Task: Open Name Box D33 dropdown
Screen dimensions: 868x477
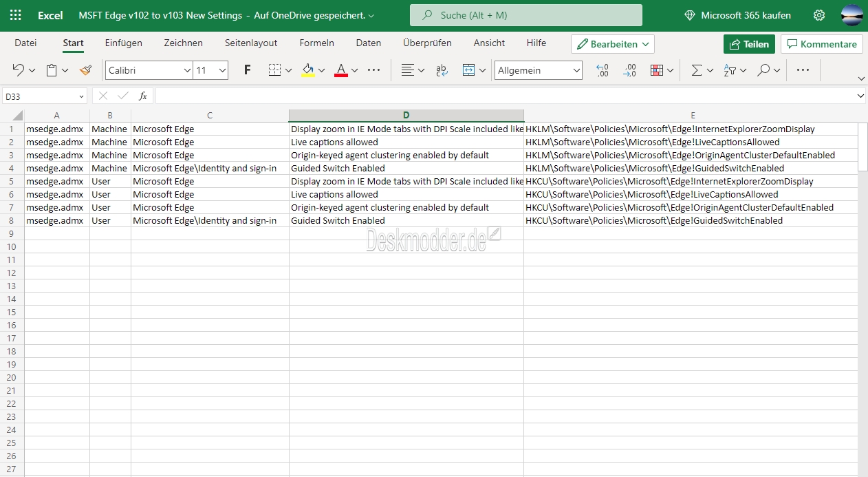Action: (x=81, y=96)
